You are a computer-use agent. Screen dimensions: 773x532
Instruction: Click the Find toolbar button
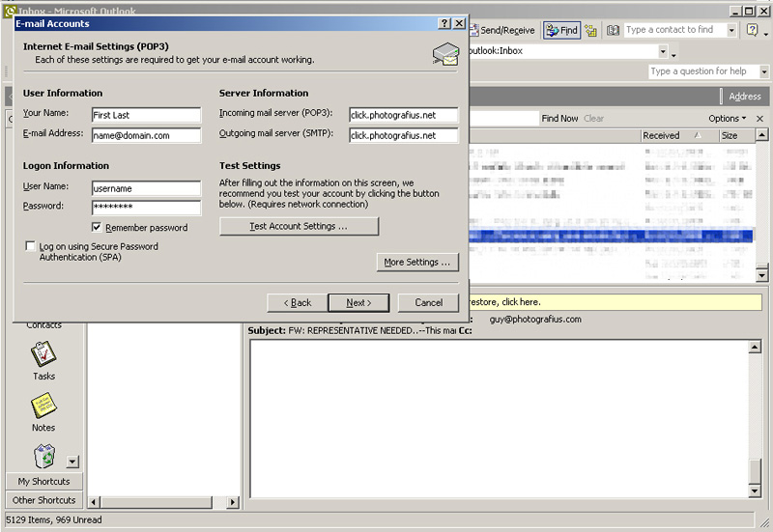click(561, 30)
